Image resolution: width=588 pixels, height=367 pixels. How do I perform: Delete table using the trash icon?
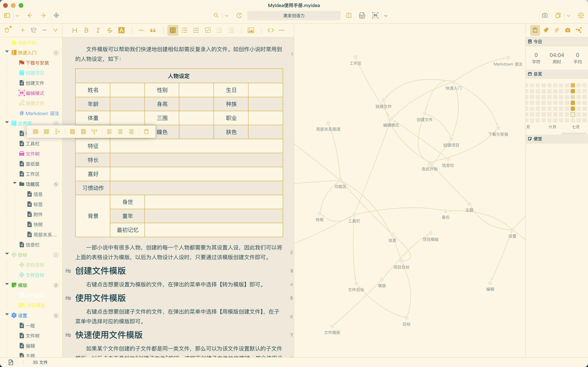[146, 132]
